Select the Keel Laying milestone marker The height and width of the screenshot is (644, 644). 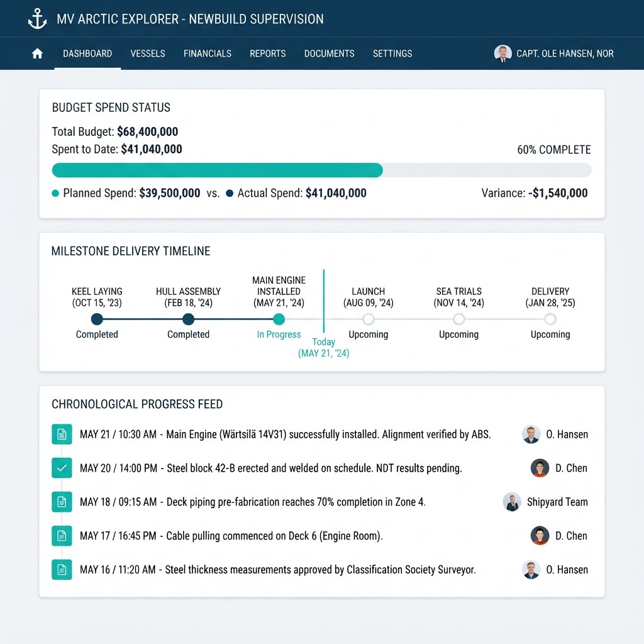click(x=97, y=319)
